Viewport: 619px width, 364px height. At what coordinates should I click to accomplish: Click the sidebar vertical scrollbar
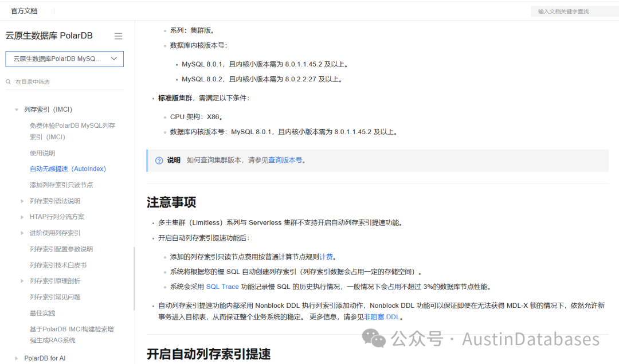click(134, 279)
